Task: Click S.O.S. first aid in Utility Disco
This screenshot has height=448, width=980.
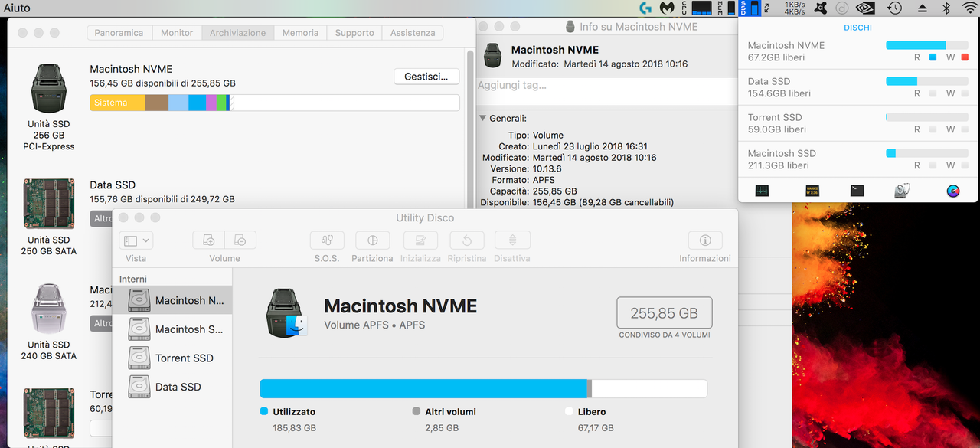Action: [x=327, y=240]
